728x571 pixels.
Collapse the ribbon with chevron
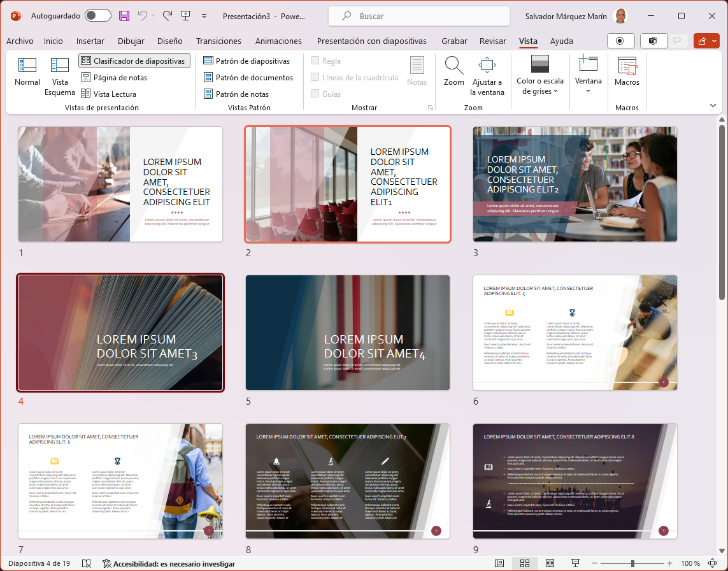point(713,105)
